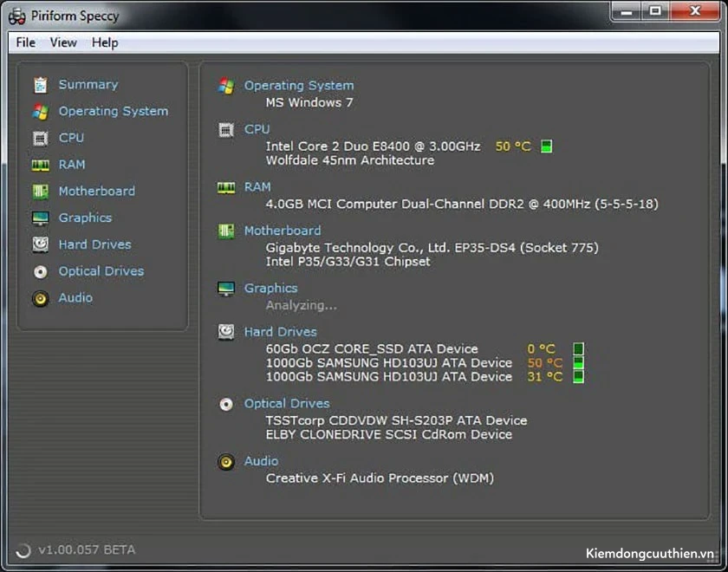
Task: Open Audio section from sidebar
Action: (x=75, y=297)
